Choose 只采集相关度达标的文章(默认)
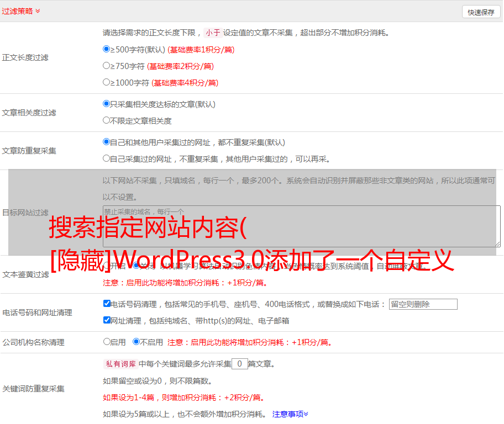 pyautogui.click(x=106, y=103)
